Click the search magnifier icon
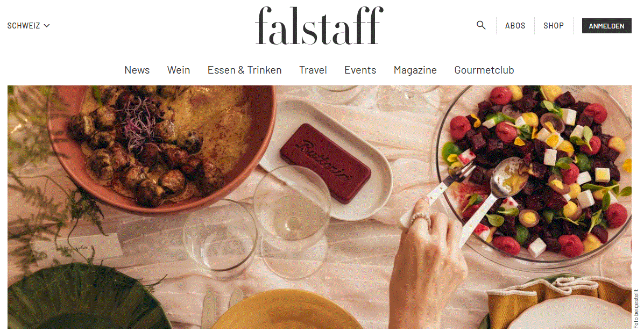The image size is (644, 332). tap(481, 25)
